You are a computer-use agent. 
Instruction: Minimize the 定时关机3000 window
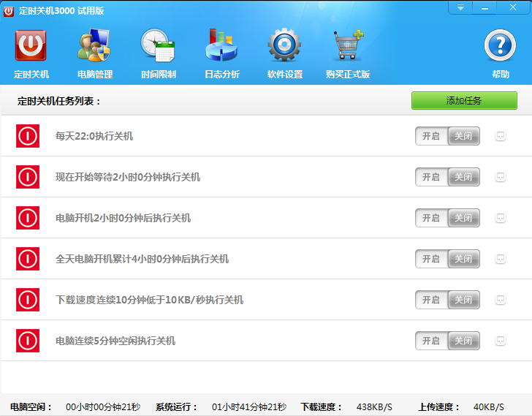tap(484, 7)
